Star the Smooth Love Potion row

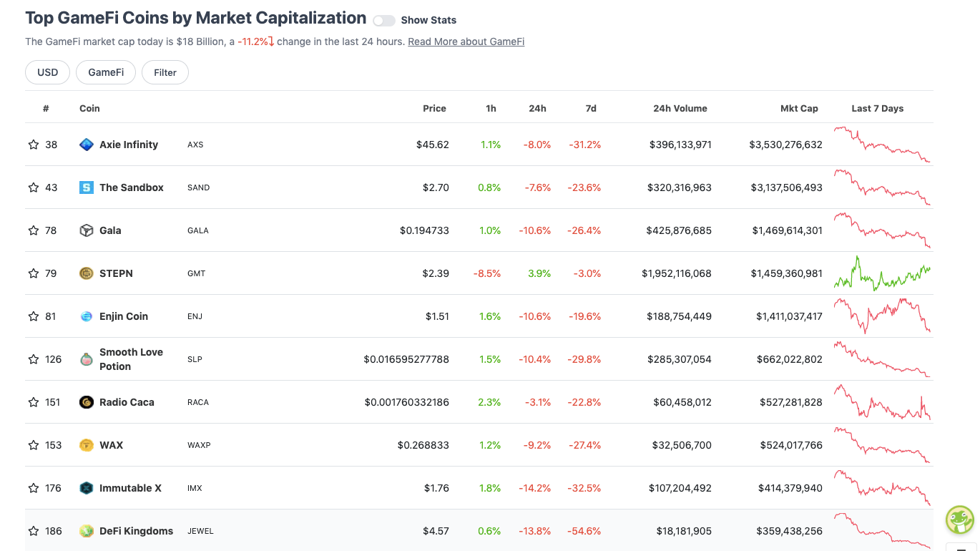34,359
